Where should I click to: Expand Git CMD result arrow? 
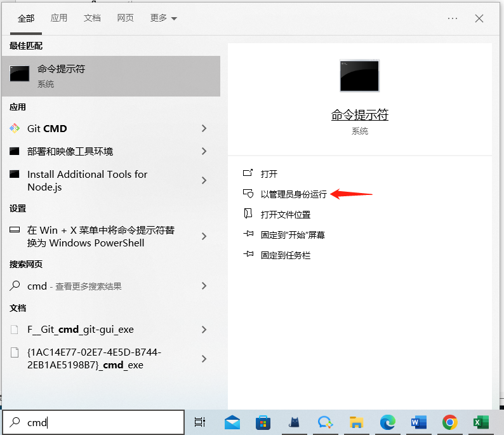click(x=204, y=128)
